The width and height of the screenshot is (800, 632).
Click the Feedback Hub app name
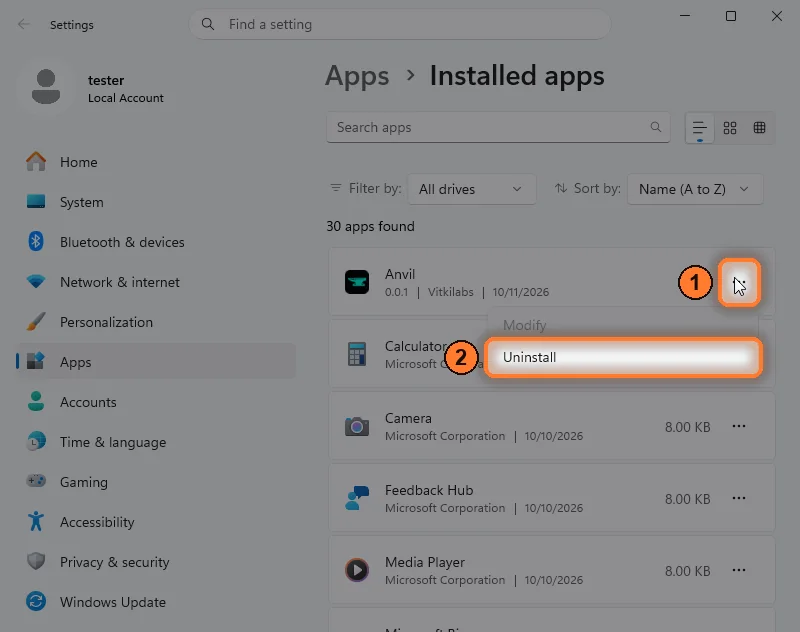point(429,490)
